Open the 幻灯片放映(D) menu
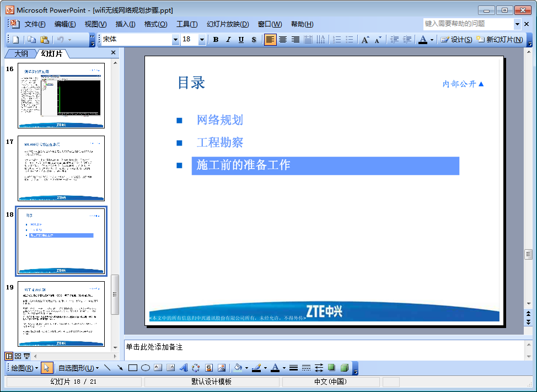The height and width of the screenshot is (392, 537). coord(228,24)
